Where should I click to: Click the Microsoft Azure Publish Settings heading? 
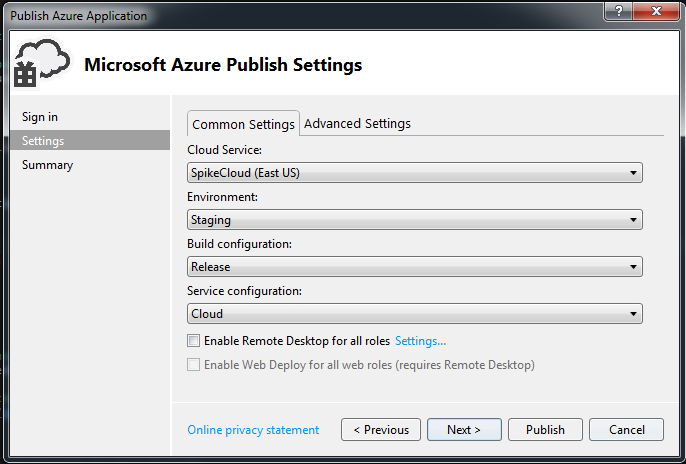point(223,65)
